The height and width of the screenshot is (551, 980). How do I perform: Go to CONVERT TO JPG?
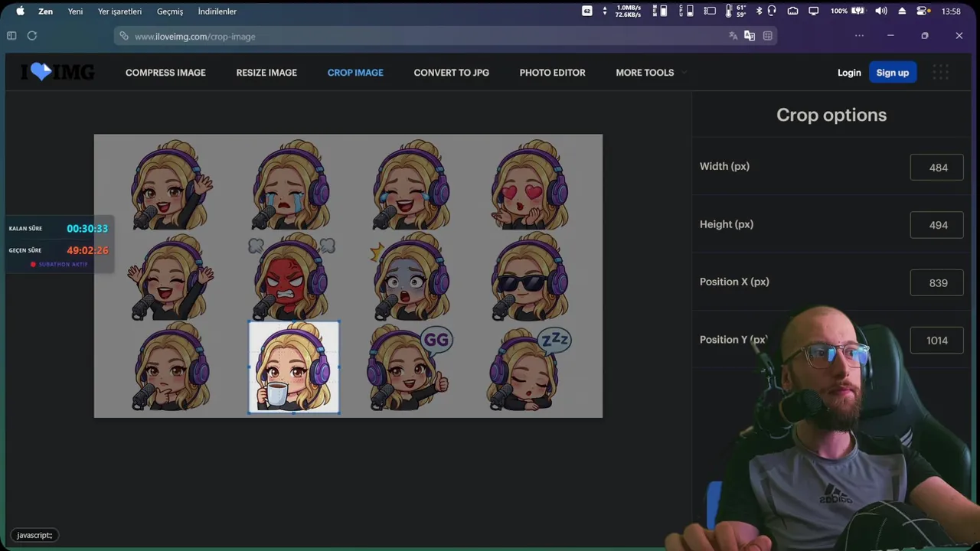pyautogui.click(x=452, y=73)
